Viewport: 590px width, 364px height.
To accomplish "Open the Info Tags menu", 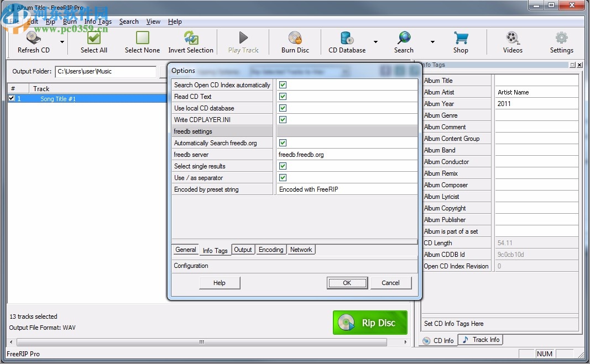I will (x=97, y=22).
